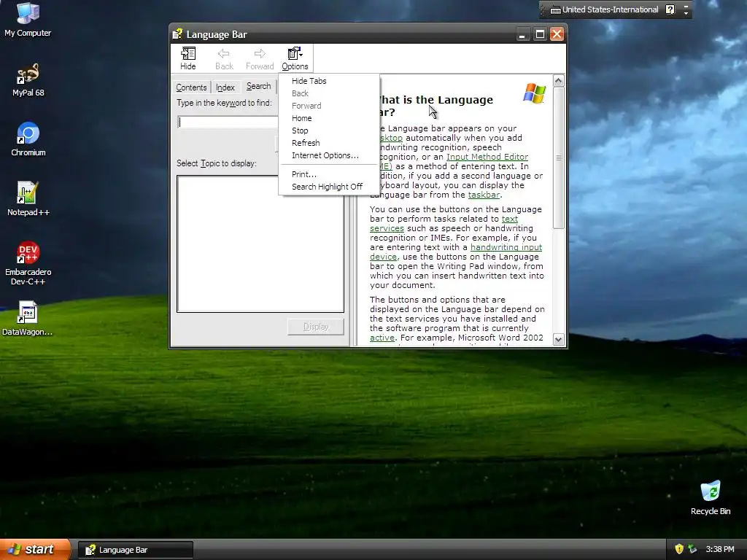Screen dimensions: 747x560
Task: Follow the text services link
Action: click(509, 219)
